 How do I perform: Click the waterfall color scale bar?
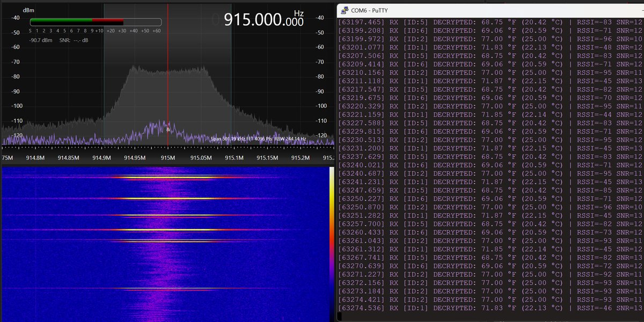332,243
